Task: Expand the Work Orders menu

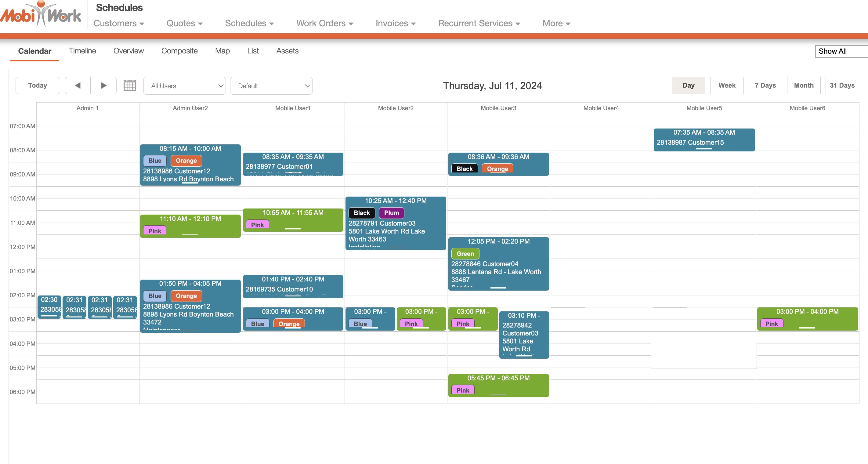Action: click(x=324, y=23)
